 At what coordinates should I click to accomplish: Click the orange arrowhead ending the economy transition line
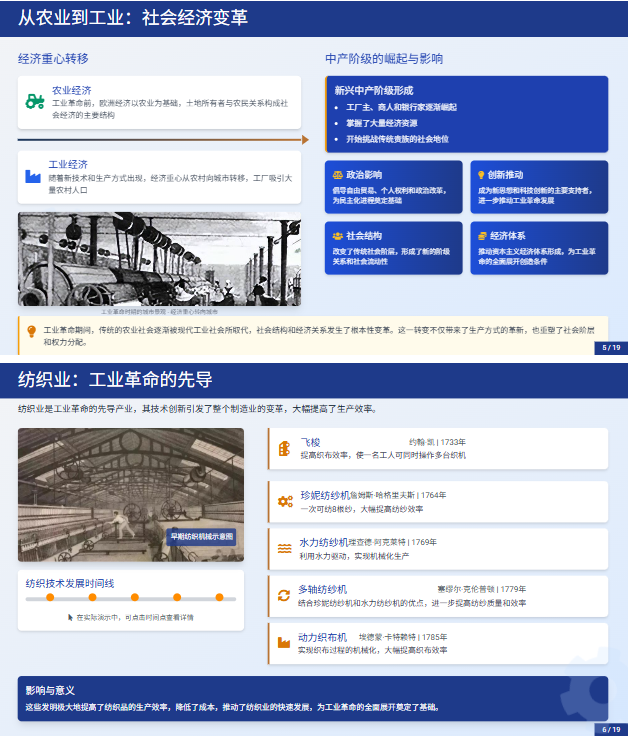click(305, 140)
